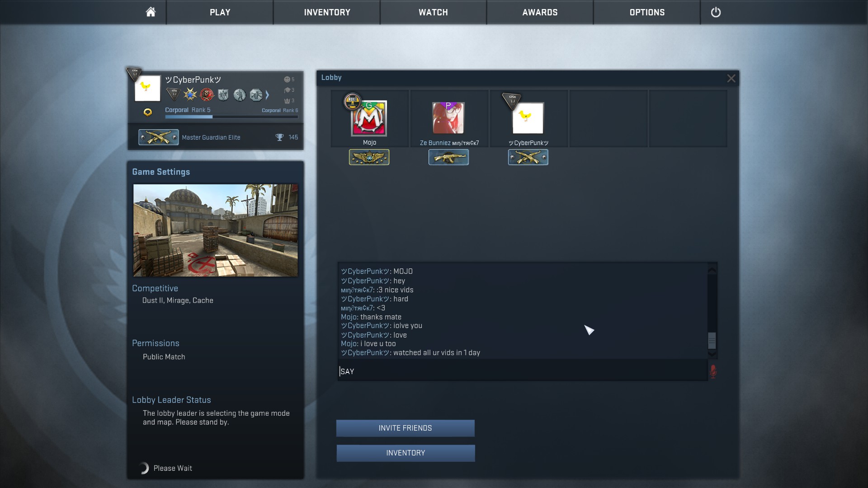Click Mojo's avatar in the lobby
Viewport: 868px width, 488px height.
point(369,118)
